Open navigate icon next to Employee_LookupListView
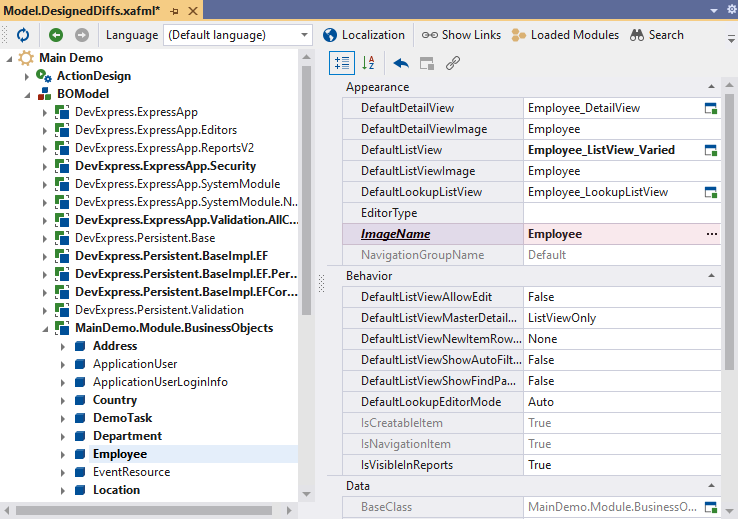This screenshot has height=519, width=738. (x=711, y=192)
